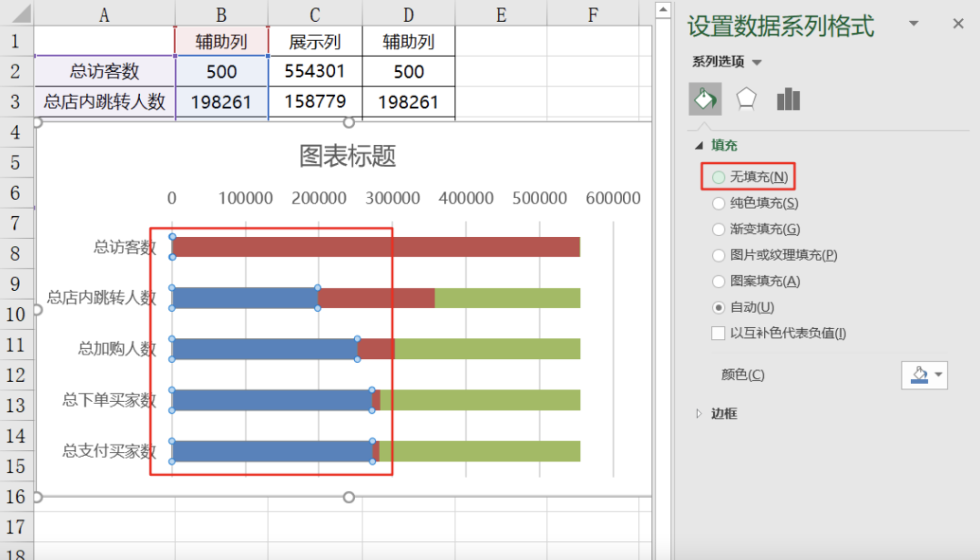
Task: Click the 图表标题 chart title
Action: 347,156
